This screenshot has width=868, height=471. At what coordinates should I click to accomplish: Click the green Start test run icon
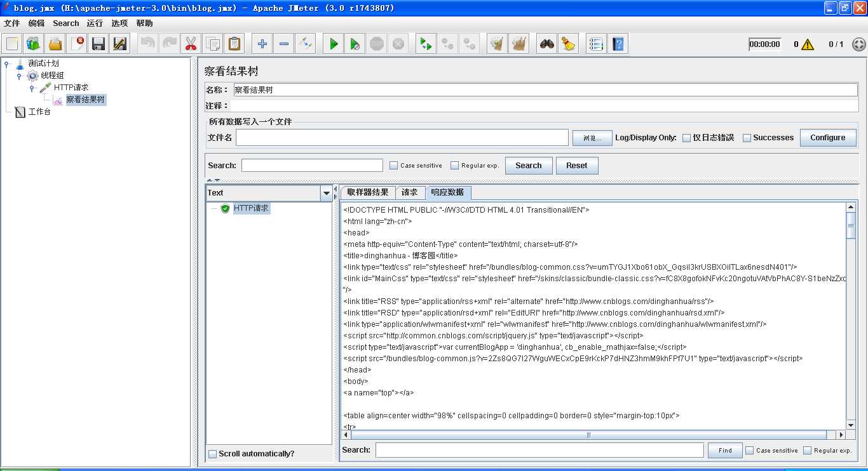[333, 44]
